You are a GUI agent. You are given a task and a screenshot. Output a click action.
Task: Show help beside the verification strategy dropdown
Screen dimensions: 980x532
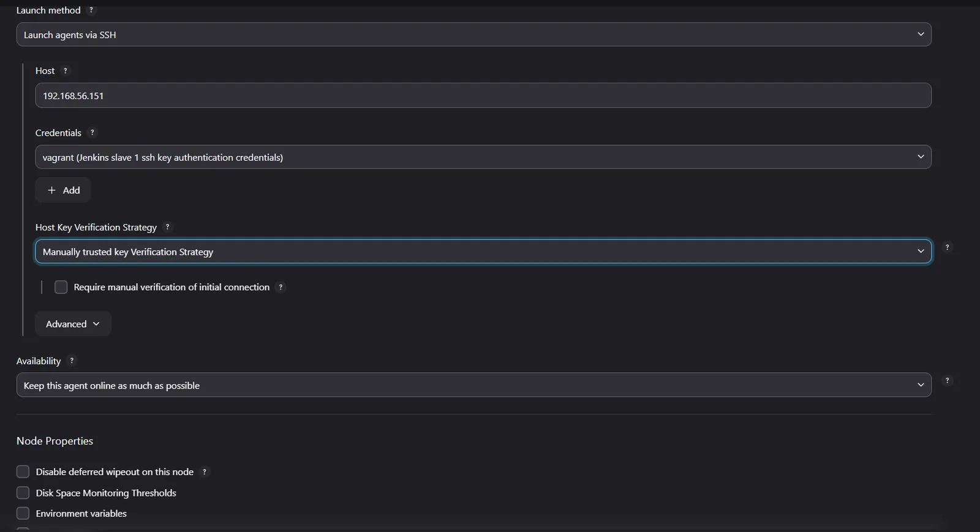tap(948, 247)
